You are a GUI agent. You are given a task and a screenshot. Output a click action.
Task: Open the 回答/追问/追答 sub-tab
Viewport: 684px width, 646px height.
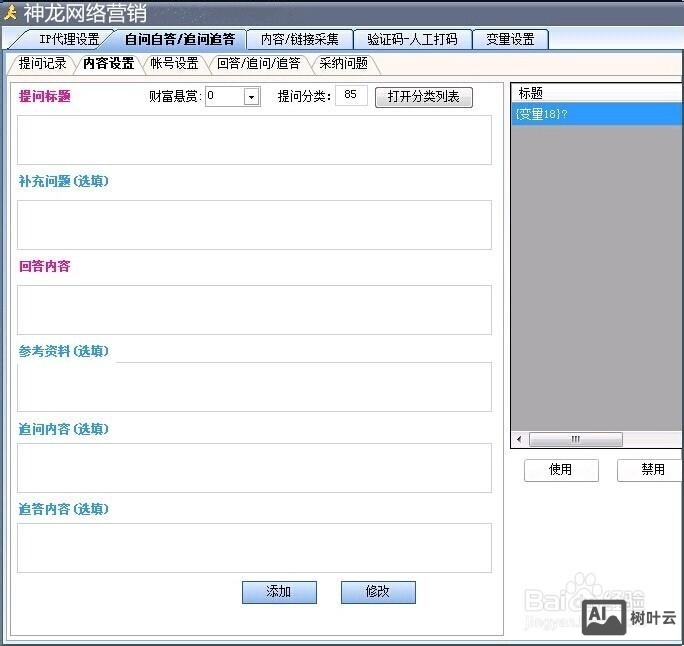click(x=259, y=64)
